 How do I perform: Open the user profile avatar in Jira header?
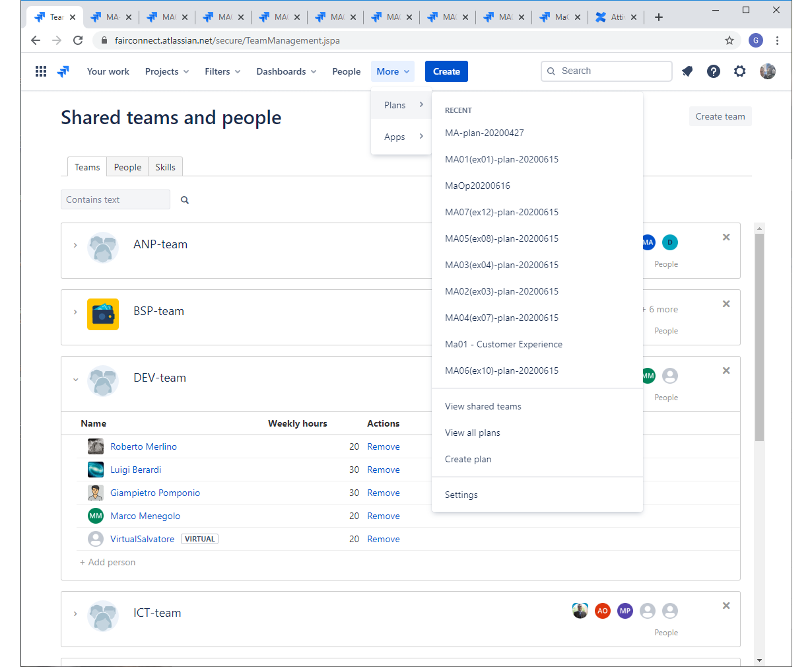click(x=768, y=71)
